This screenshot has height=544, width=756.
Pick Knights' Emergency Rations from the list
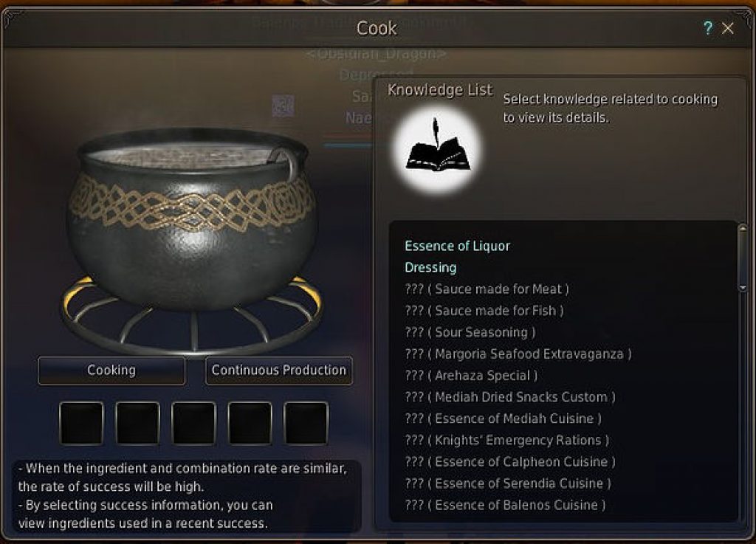507,441
